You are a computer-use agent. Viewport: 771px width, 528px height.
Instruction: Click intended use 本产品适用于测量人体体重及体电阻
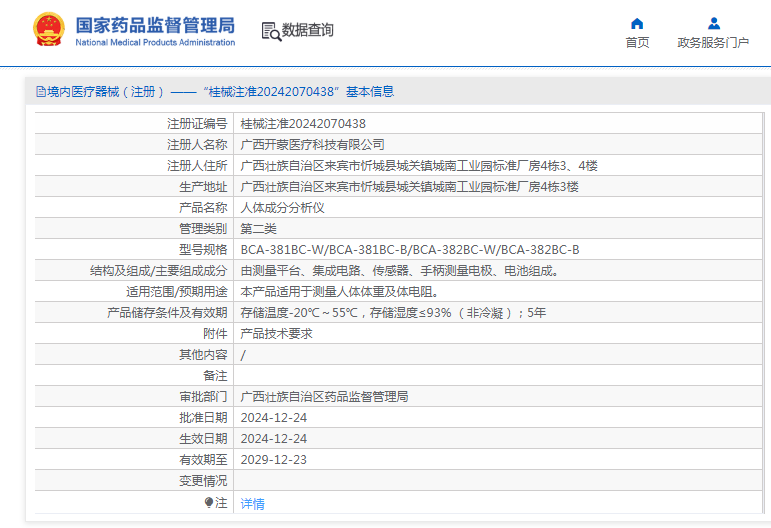339,292
